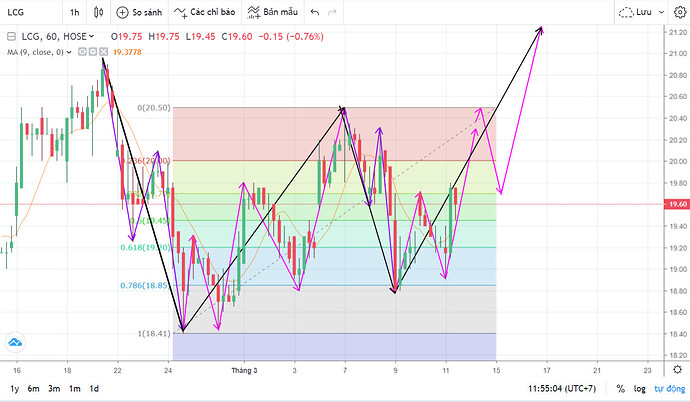The image size is (690, 402).
Task: Set range to 1y
Action: 15,389
